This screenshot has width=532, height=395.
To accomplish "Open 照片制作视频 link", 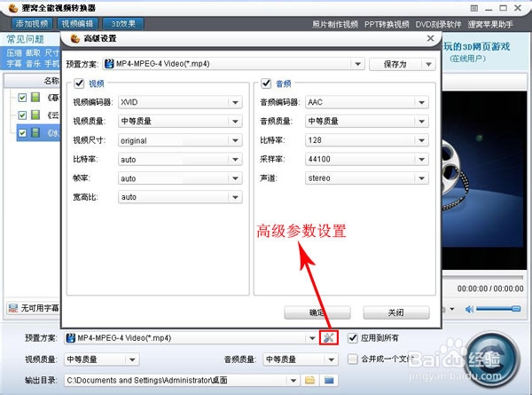I will tap(335, 25).
